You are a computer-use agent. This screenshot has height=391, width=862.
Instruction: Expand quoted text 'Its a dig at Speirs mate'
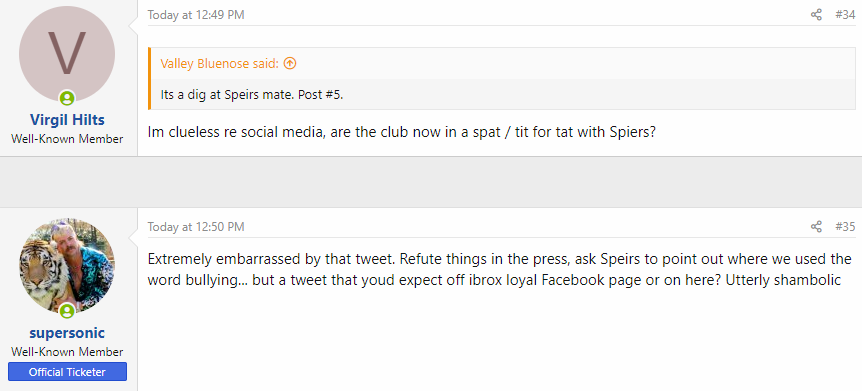point(252,95)
